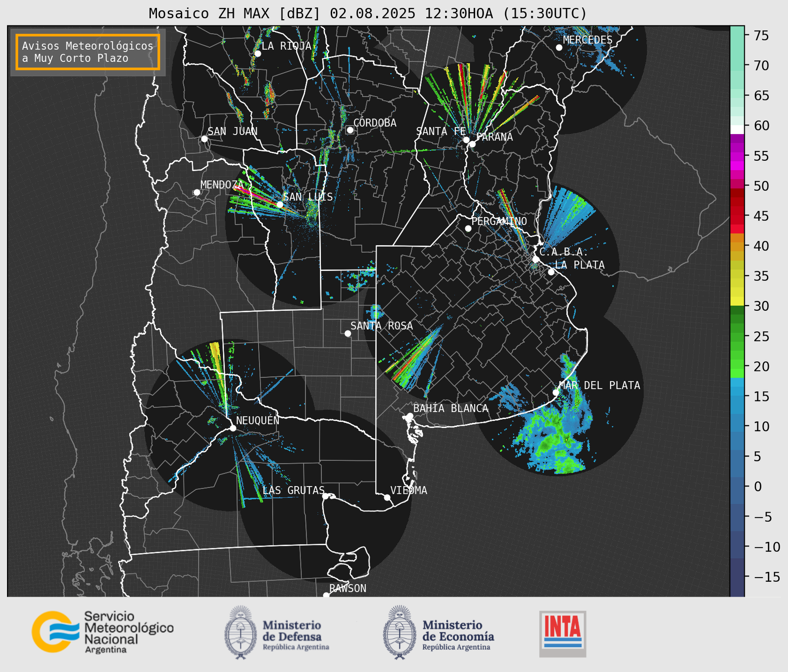The image size is (788, 672).
Task: Click the Santa Rosa city marker dot
Action: [348, 333]
